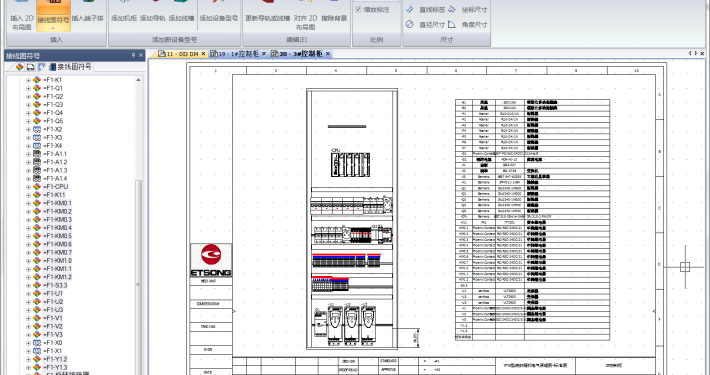
Task: Open the 接线图符号 dropdown arrow in ribbon
Action: [53, 29]
